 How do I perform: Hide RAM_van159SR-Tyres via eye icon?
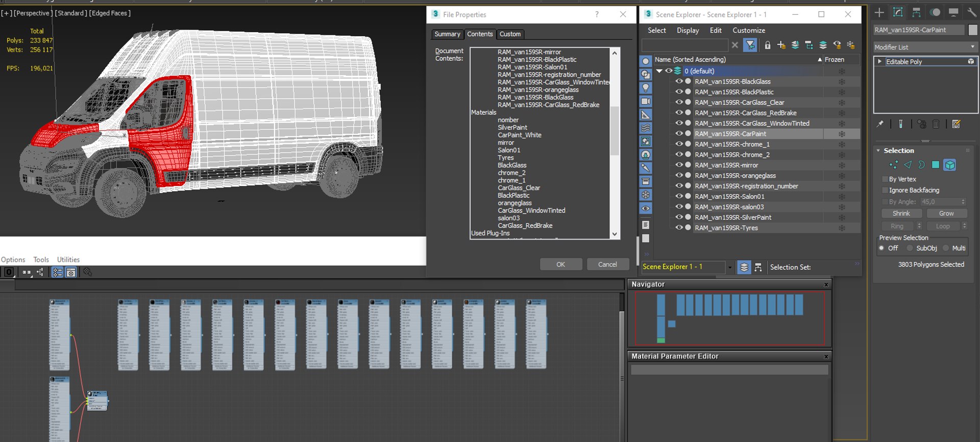tap(679, 228)
